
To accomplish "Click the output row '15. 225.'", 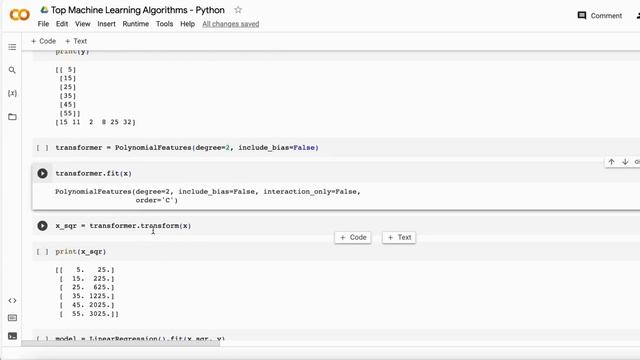I will (x=87, y=279).
